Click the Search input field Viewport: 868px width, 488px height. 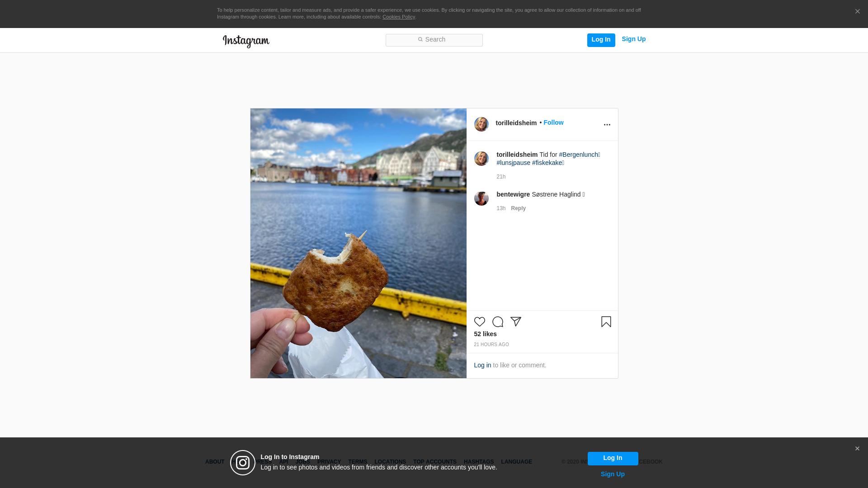tap(434, 40)
